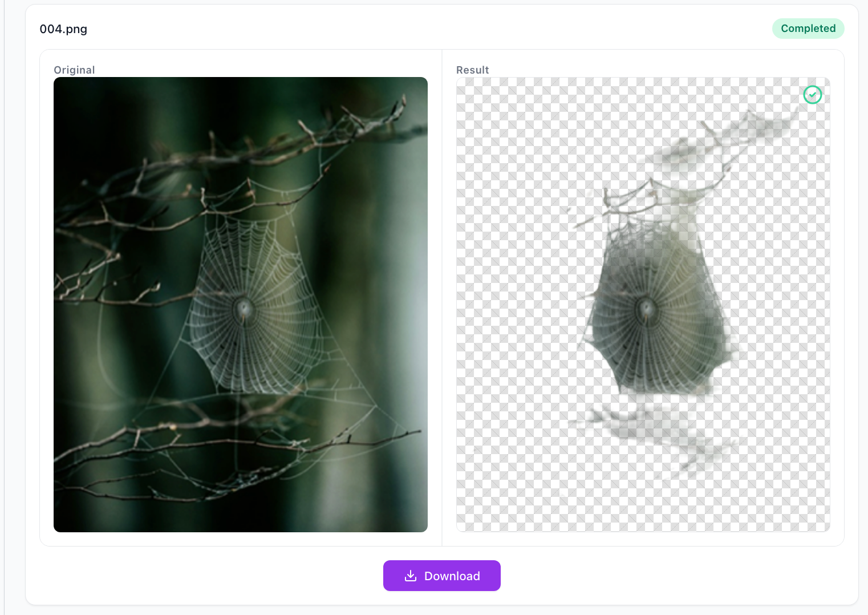868x615 pixels.
Task: Click the spider in the Result image
Action: coord(647,311)
